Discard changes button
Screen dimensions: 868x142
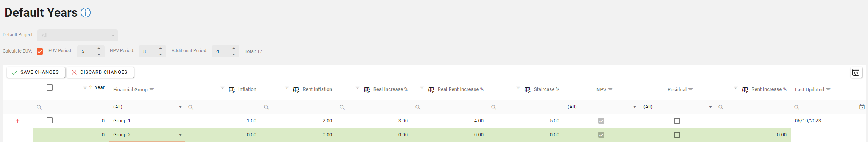(x=100, y=72)
